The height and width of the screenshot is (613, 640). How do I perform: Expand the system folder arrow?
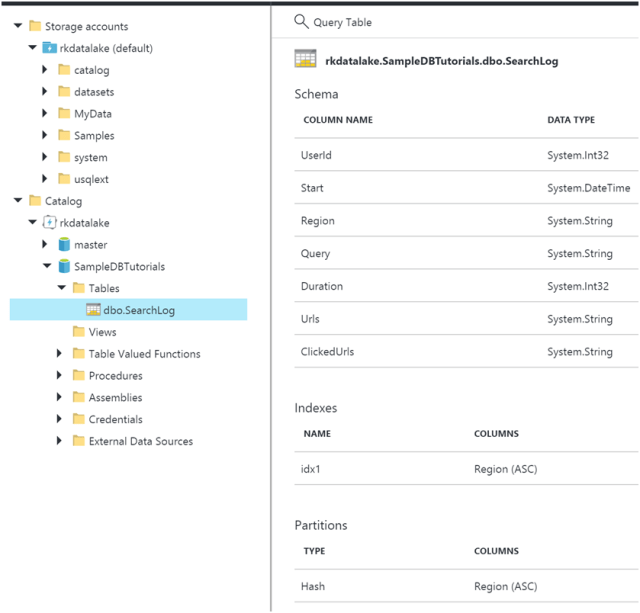[x=45, y=157]
